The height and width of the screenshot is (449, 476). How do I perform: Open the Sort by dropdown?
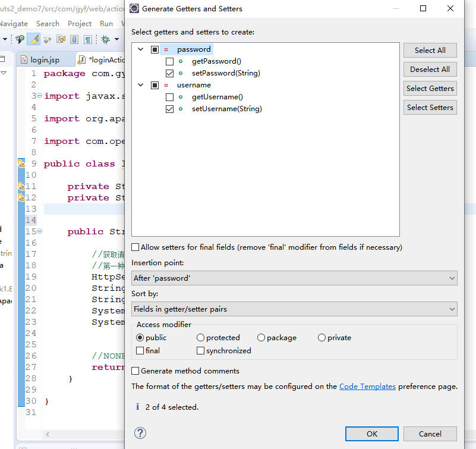pyautogui.click(x=294, y=309)
